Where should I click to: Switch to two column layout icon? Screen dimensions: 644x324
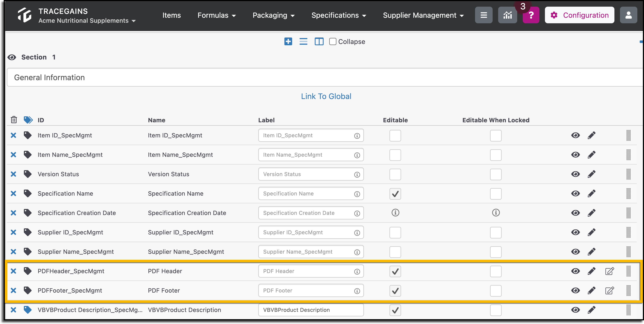tap(319, 41)
